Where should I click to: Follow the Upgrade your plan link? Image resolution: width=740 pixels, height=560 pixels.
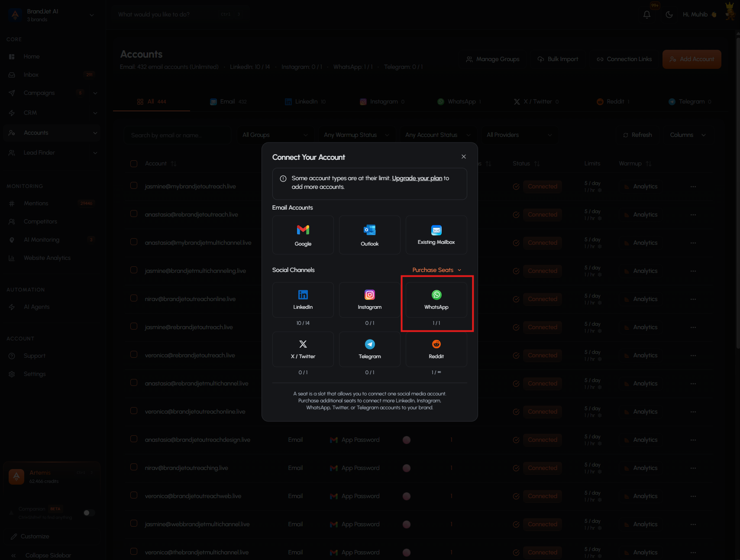417,178
